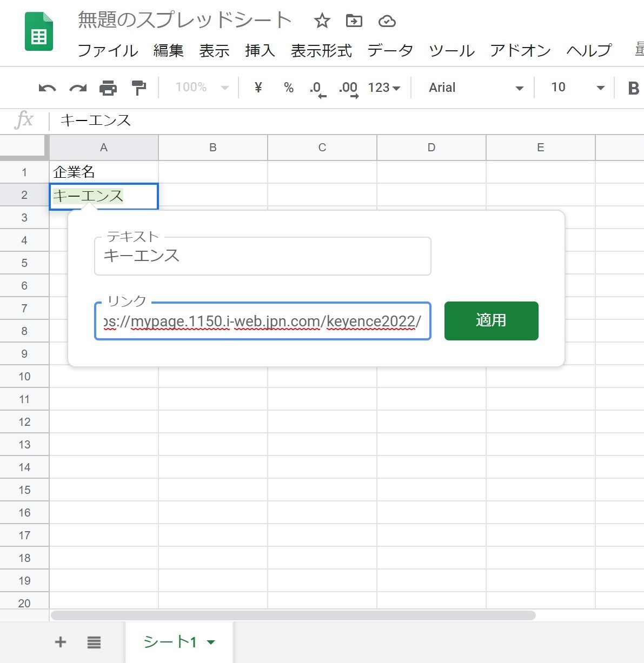
Task: Format the cell as yen currency
Action: click(258, 88)
